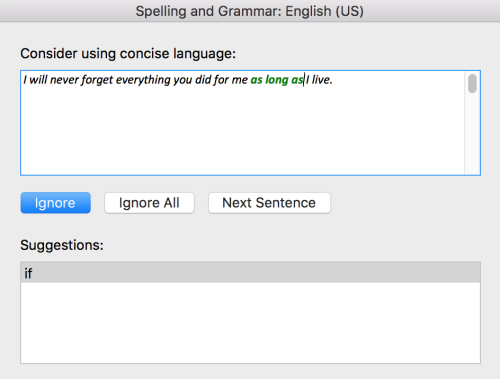Click the sentence text box scrollbar thumb

click(x=472, y=84)
